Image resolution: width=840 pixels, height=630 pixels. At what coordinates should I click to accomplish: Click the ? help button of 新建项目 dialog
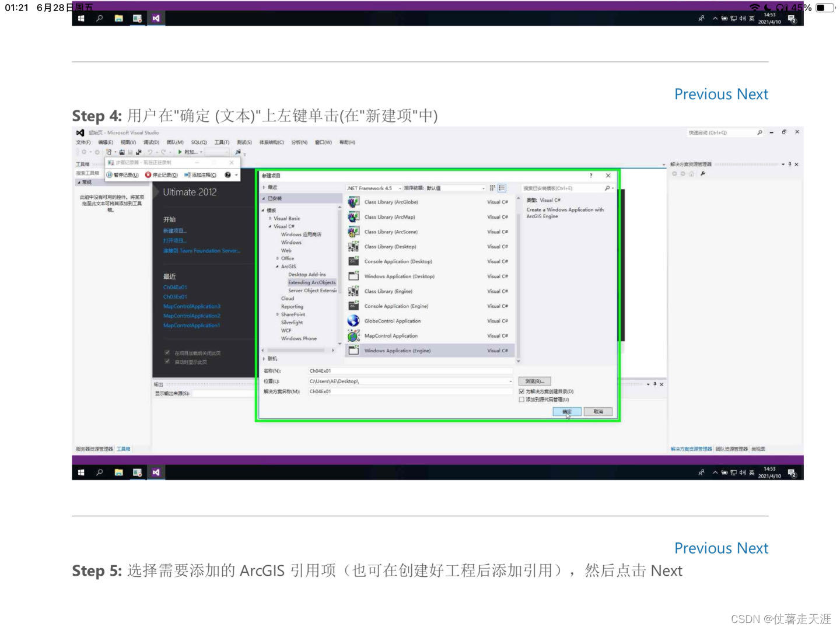pos(591,176)
